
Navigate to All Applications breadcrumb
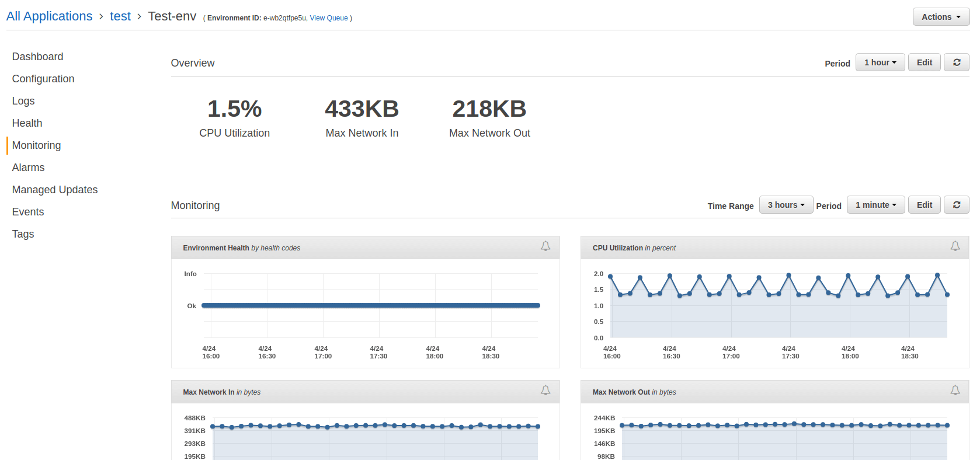49,16
